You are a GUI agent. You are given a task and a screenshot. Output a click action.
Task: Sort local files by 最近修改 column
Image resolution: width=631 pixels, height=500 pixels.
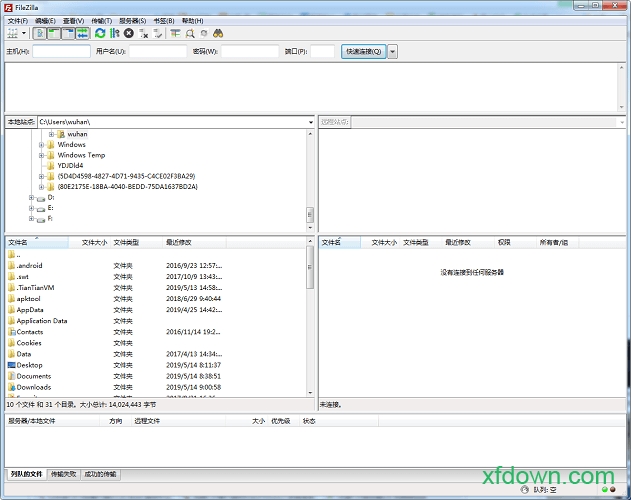tap(194, 242)
